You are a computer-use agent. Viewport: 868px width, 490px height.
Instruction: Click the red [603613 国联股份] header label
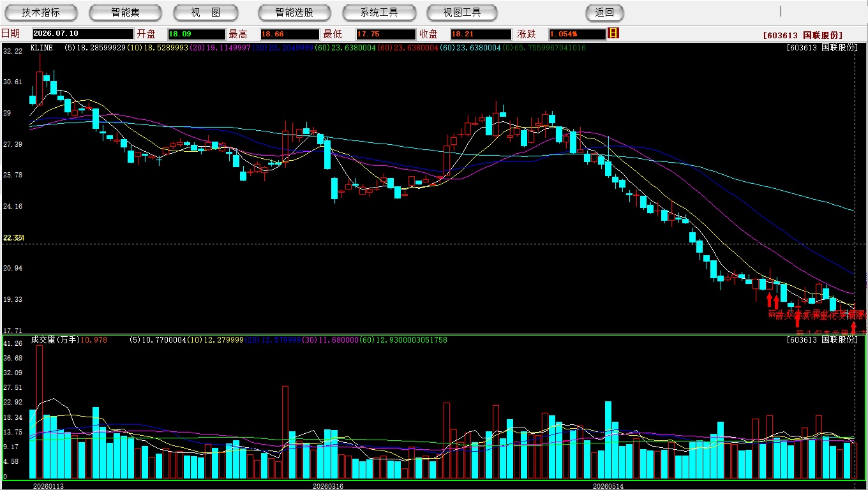[803, 35]
